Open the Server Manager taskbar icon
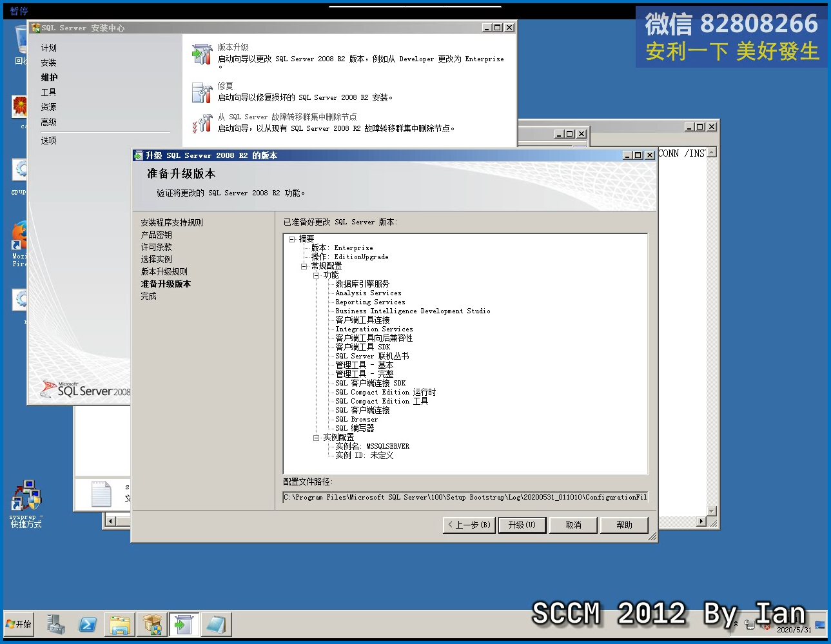The width and height of the screenshot is (831, 644). point(56,624)
